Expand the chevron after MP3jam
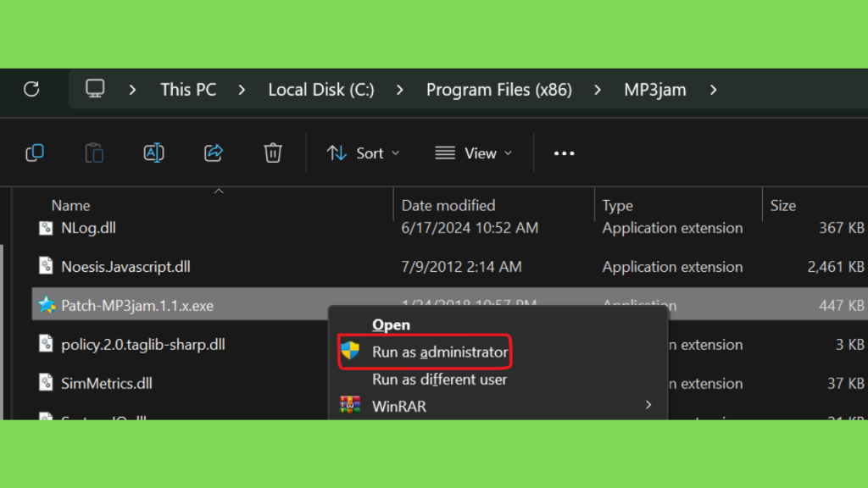 click(x=714, y=90)
